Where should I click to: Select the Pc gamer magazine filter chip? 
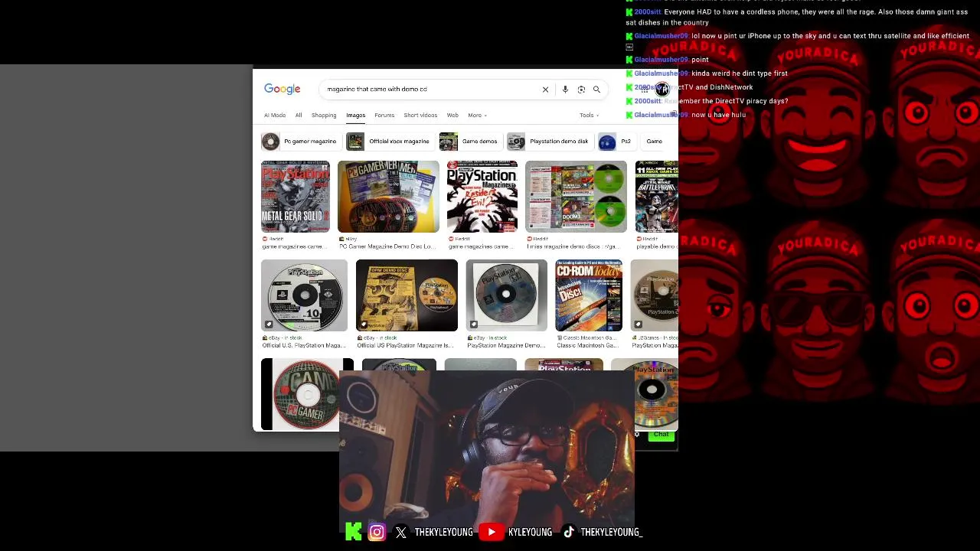[x=300, y=142]
